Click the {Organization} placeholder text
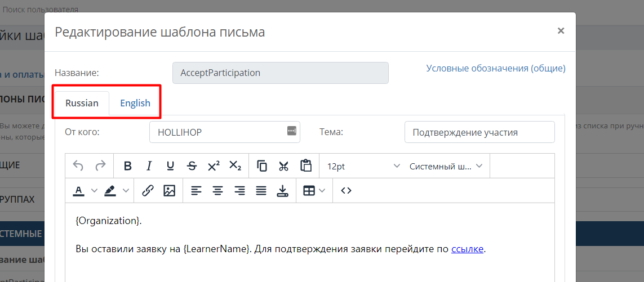 pos(107,221)
